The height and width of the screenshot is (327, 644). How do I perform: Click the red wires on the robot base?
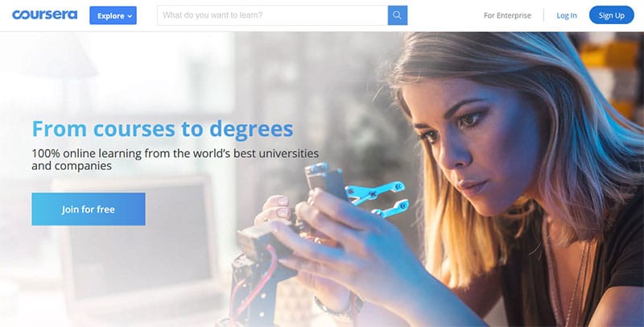pos(254,279)
